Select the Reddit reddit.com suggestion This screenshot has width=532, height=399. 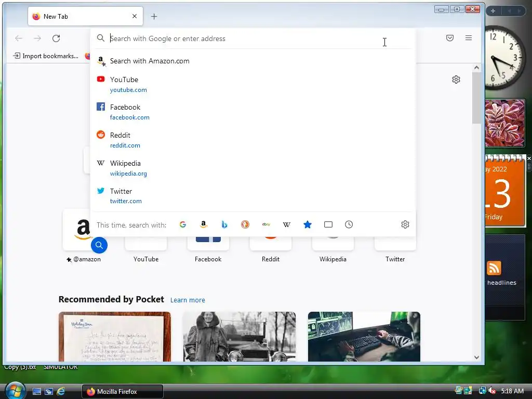point(253,140)
